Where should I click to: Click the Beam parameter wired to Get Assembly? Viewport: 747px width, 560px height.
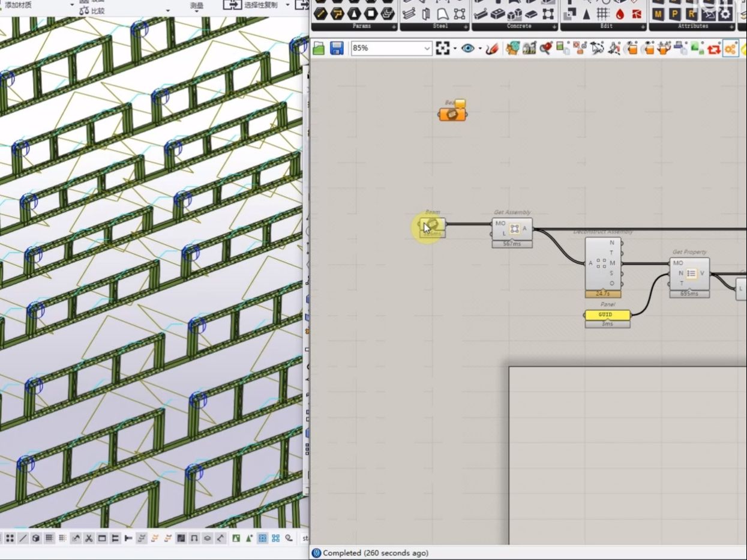(433, 224)
